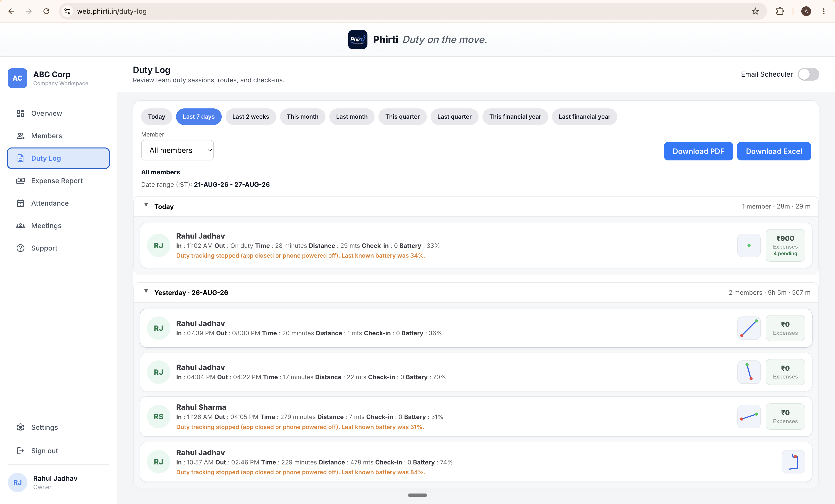Select the This quarter filter
The image size is (835, 504).
pos(403,116)
